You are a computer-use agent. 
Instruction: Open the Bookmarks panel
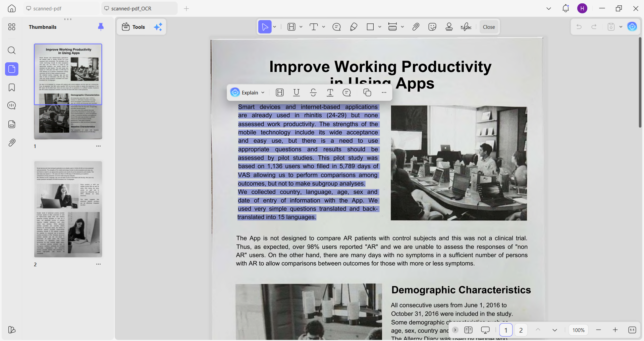12,88
